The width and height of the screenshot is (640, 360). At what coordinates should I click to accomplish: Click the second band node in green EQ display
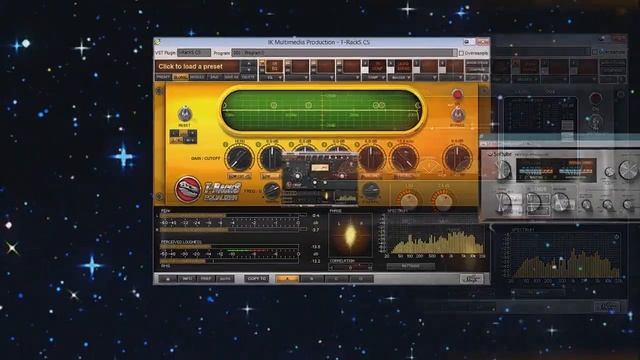[273, 105]
